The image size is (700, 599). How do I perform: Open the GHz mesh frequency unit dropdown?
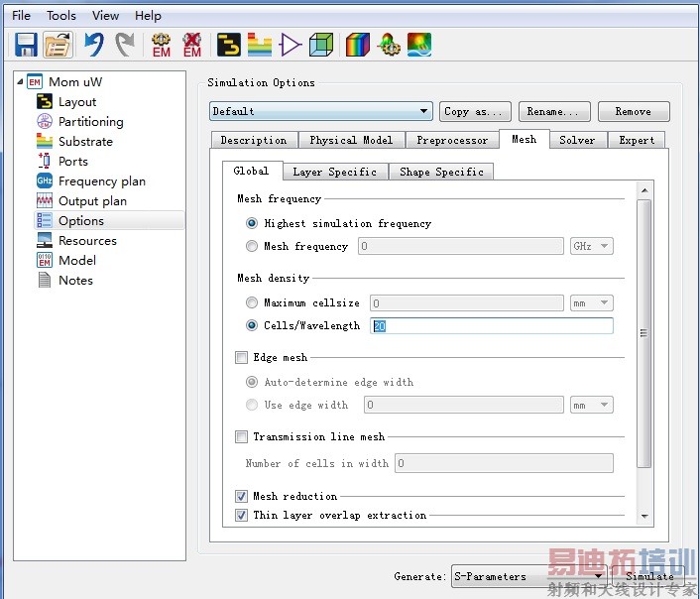click(592, 246)
